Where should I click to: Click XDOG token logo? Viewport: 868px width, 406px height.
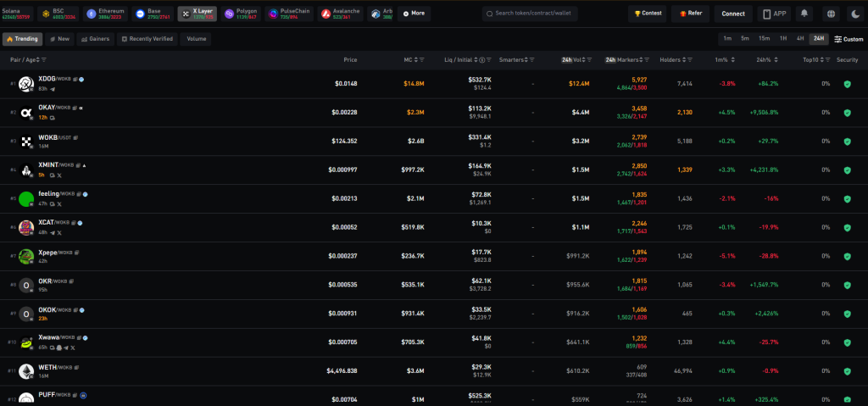tap(26, 84)
